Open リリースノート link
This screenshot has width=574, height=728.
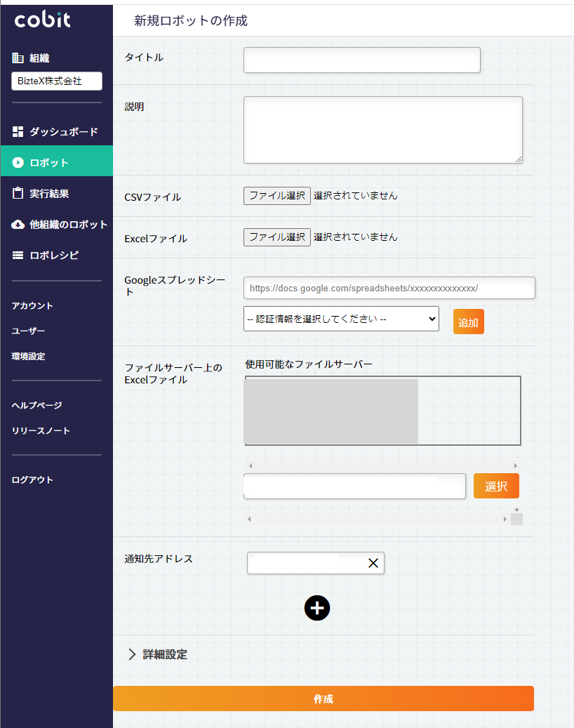point(41,431)
